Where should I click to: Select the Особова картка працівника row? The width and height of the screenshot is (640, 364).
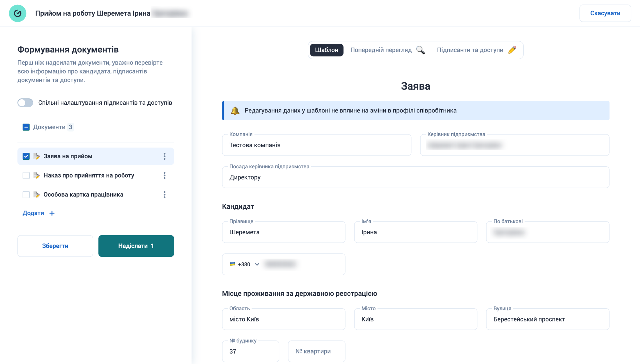[x=96, y=195]
